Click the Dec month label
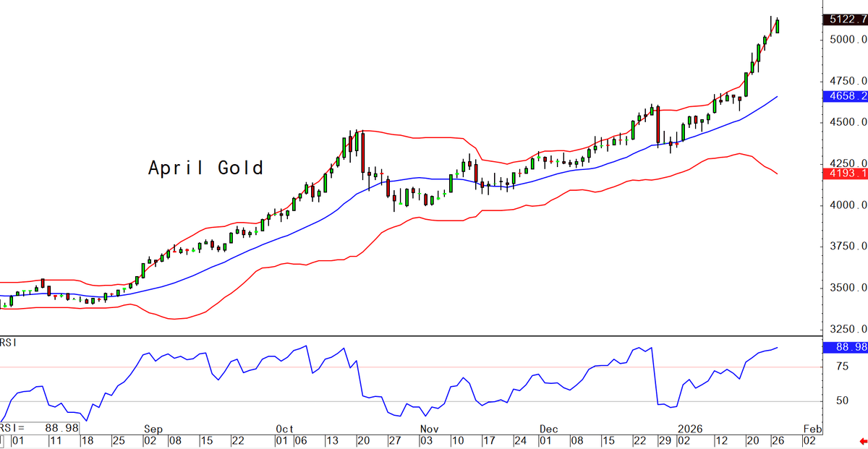 549,428
